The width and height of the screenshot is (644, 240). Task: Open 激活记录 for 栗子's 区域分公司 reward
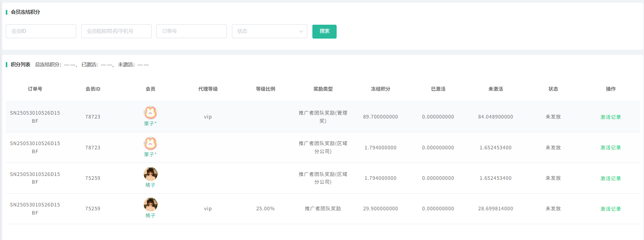click(610, 148)
